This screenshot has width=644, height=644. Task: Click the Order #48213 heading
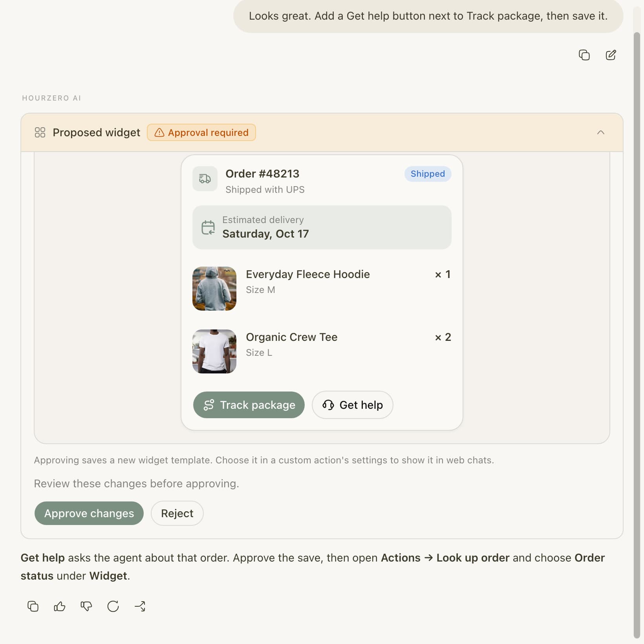262,174
